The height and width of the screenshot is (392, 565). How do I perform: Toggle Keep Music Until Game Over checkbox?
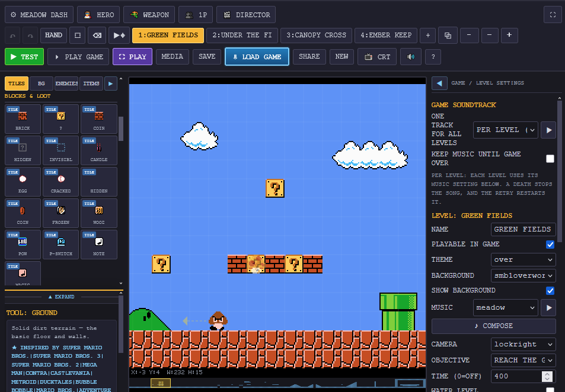click(x=550, y=159)
